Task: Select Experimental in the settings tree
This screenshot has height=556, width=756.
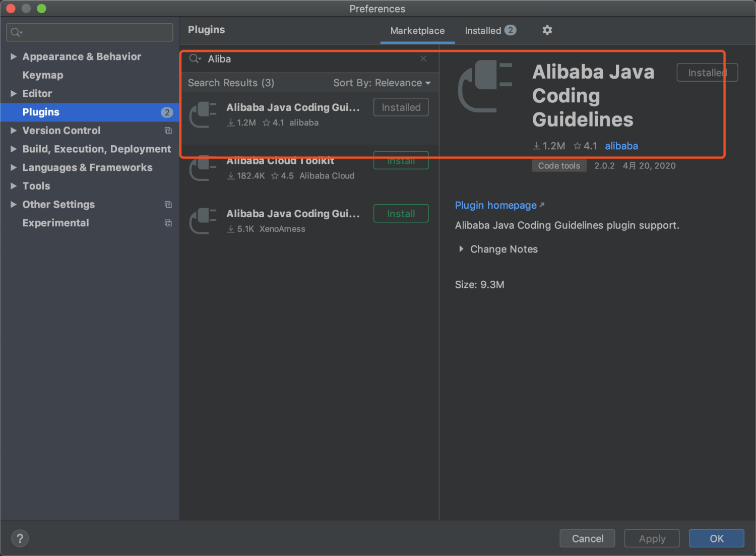Action: pyautogui.click(x=55, y=223)
